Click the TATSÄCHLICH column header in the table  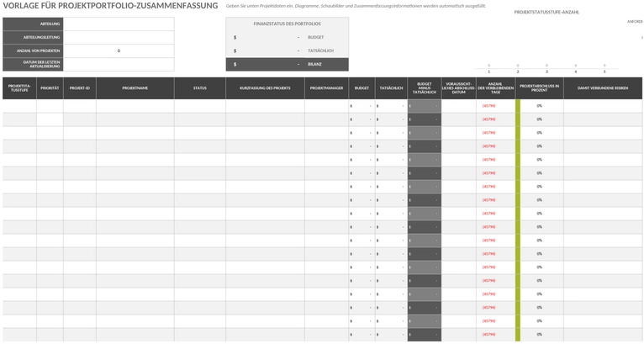(391, 88)
